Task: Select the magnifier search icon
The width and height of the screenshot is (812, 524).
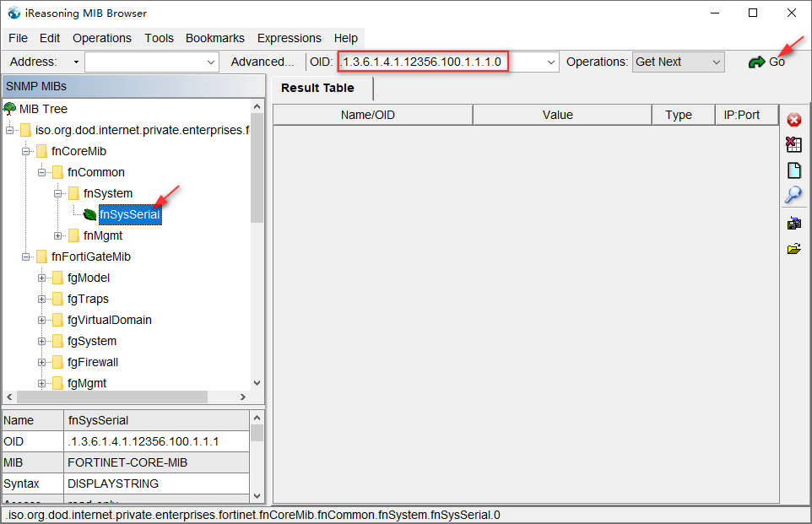Action: pos(793,195)
